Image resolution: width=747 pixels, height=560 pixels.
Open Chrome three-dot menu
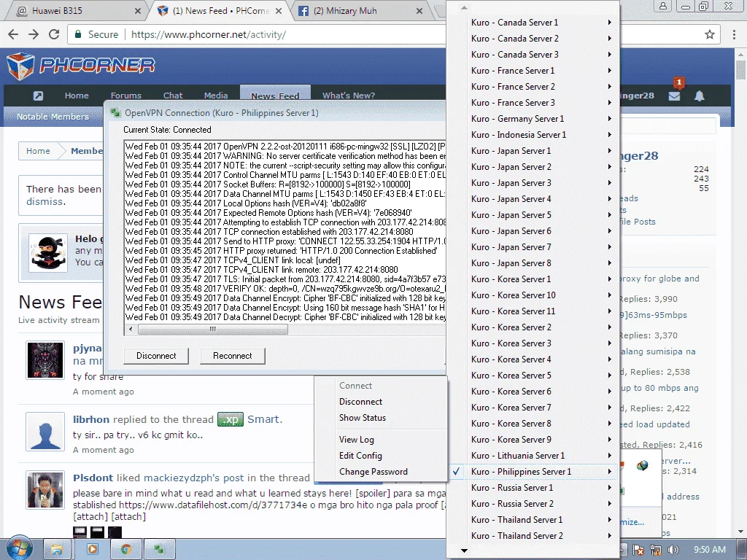[734, 34]
